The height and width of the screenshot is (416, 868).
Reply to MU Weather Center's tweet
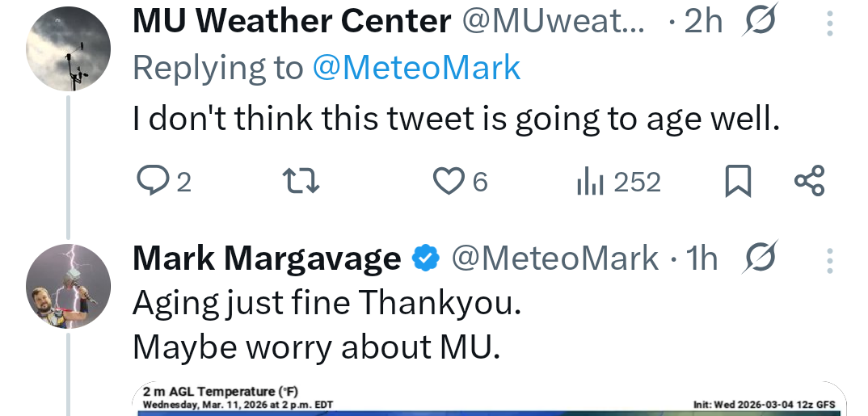click(x=151, y=182)
